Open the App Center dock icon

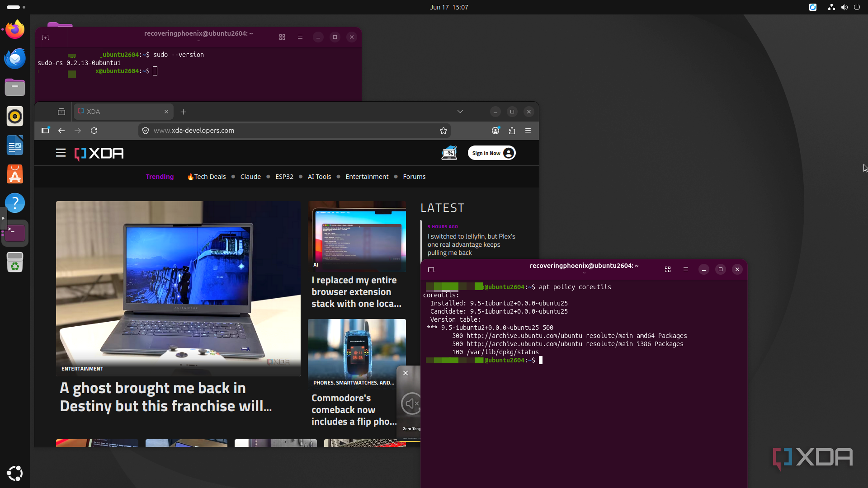pos(15,174)
